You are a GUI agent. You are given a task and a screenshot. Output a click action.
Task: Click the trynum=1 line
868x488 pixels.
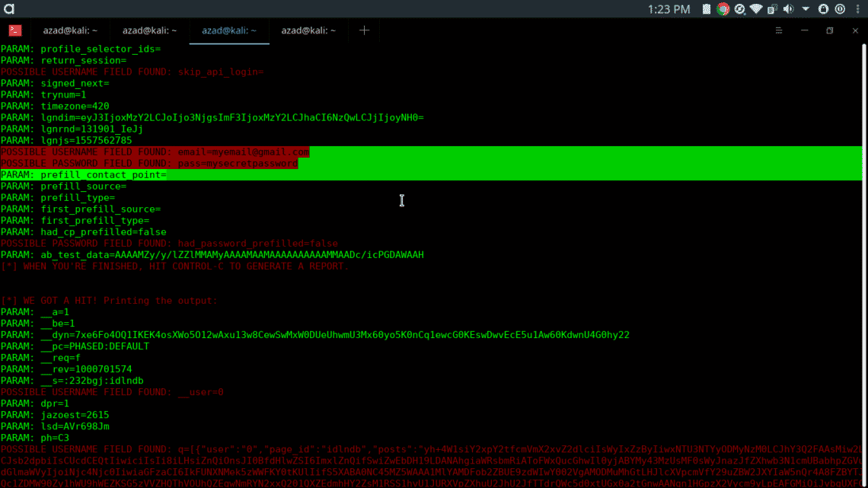[x=43, y=94]
